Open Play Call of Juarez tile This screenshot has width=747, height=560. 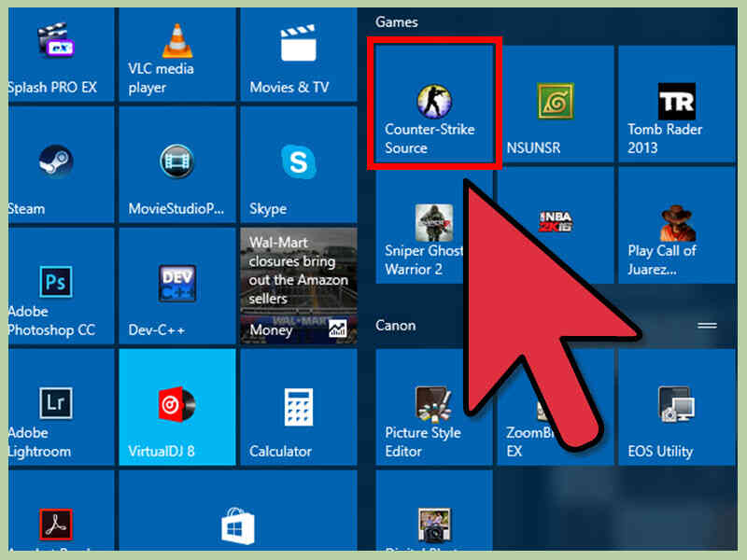click(677, 225)
